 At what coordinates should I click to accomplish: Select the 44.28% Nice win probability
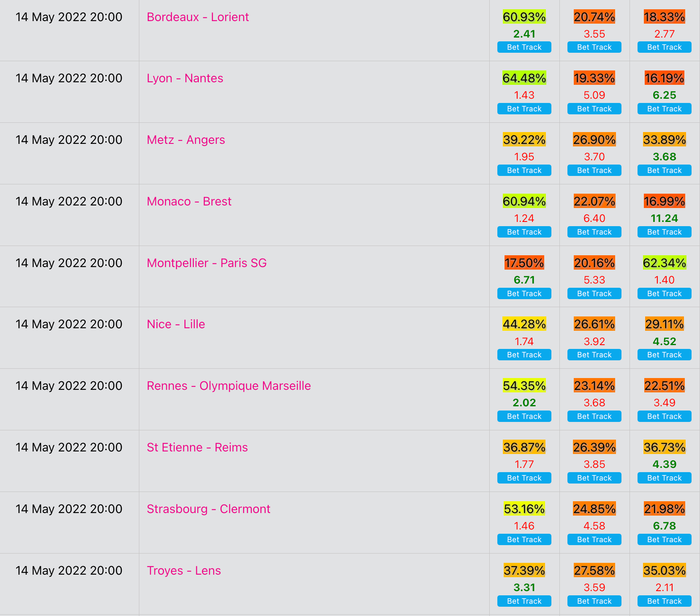pos(524,324)
